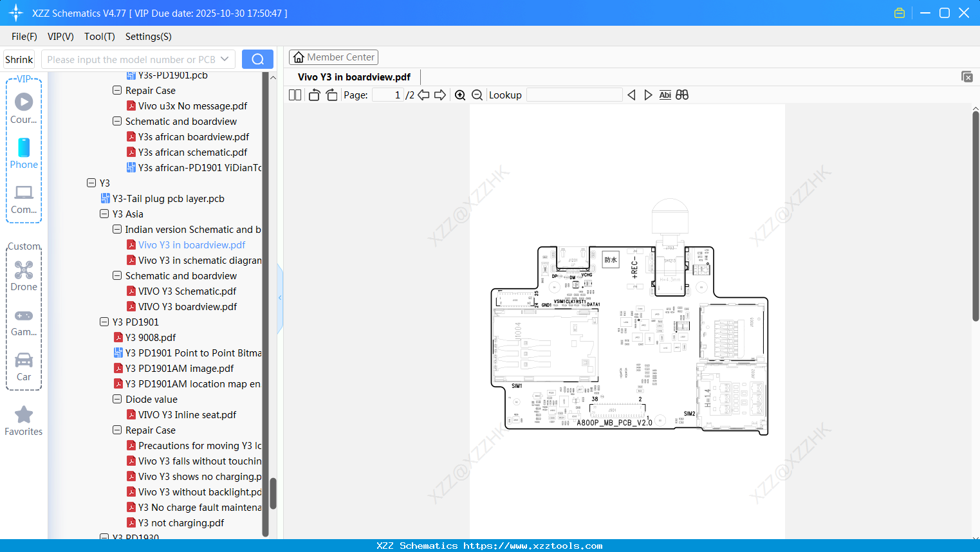Zoom out on the boardview page
Screen dimensions: 980x552
point(477,95)
